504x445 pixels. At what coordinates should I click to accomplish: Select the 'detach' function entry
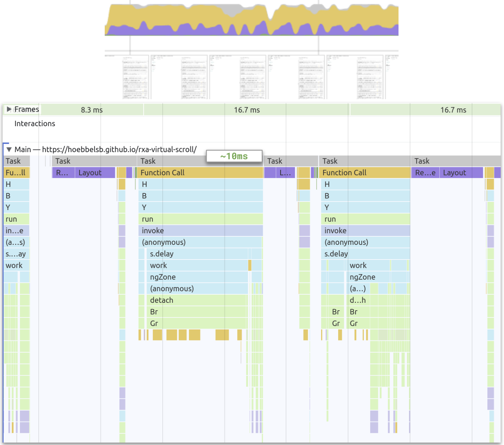(x=162, y=300)
